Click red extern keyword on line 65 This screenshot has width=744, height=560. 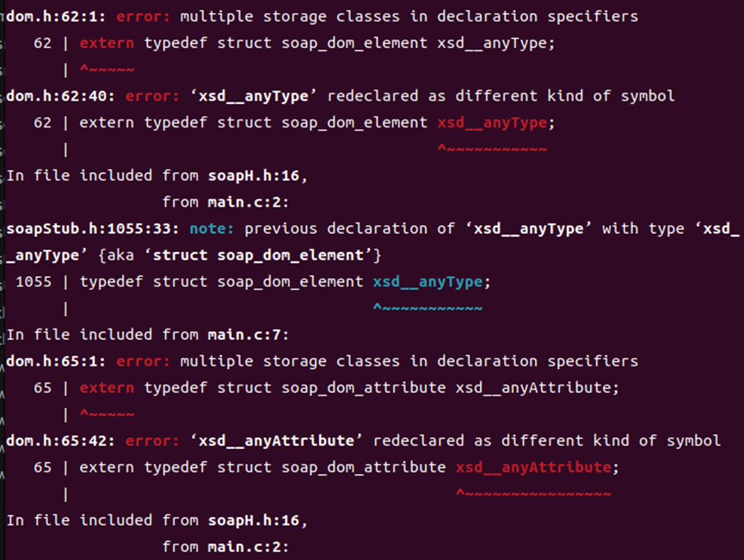(107, 388)
